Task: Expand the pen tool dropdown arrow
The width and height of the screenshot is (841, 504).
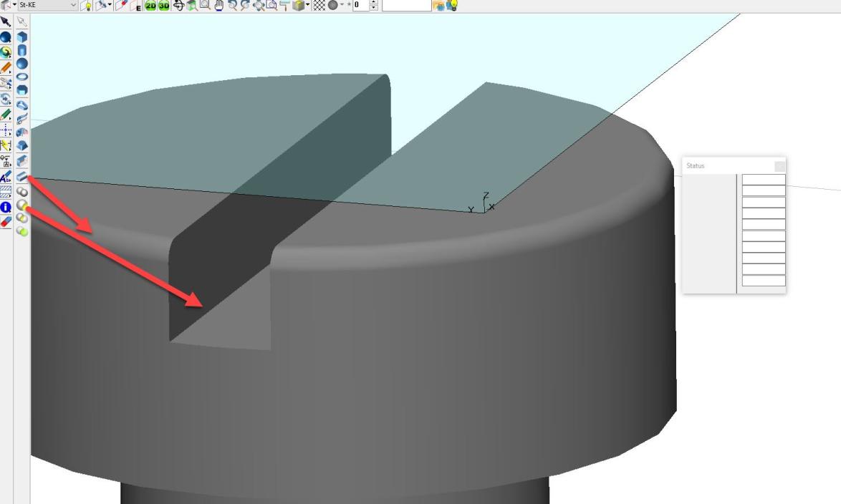Action: point(110,5)
